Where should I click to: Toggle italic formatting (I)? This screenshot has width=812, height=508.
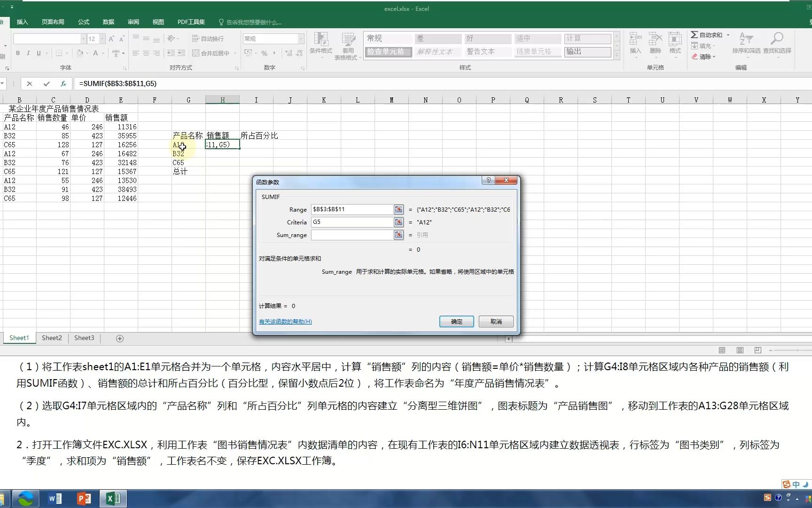(28, 53)
